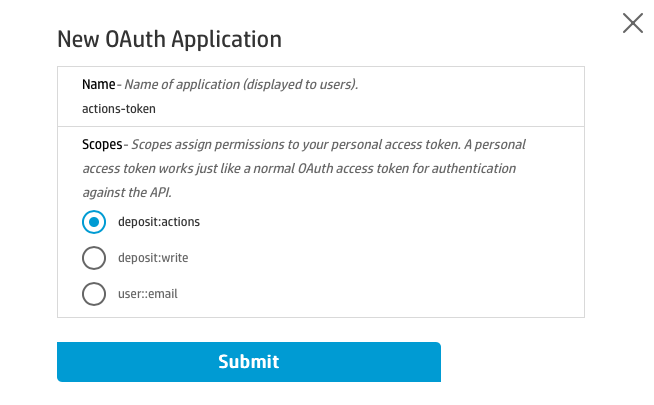This screenshot has height=405, width=654.
Task: Select the deposit:write scope radio button
Action: tap(94, 258)
